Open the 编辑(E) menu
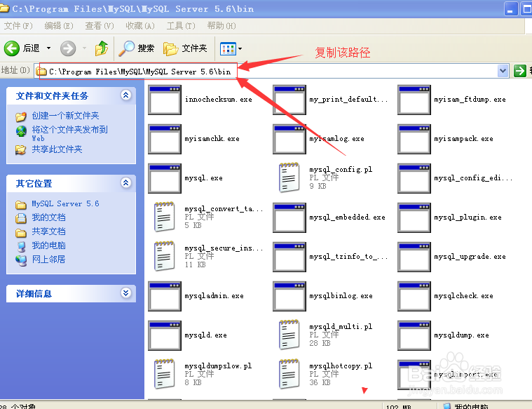This screenshot has height=409, width=532. point(59,26)
